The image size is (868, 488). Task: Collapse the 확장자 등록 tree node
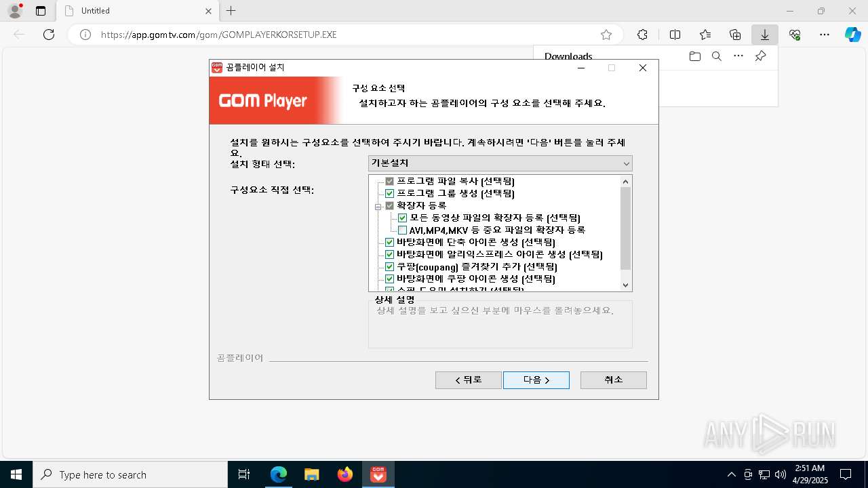click(378, 206)
